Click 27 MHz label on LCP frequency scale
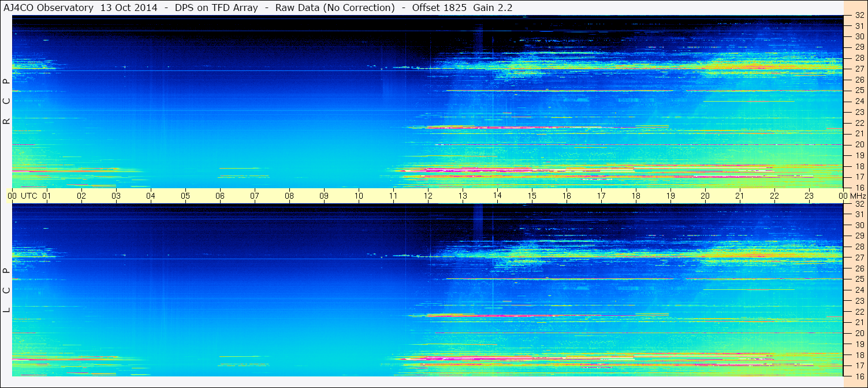868x388 pixels. point(859,258)
